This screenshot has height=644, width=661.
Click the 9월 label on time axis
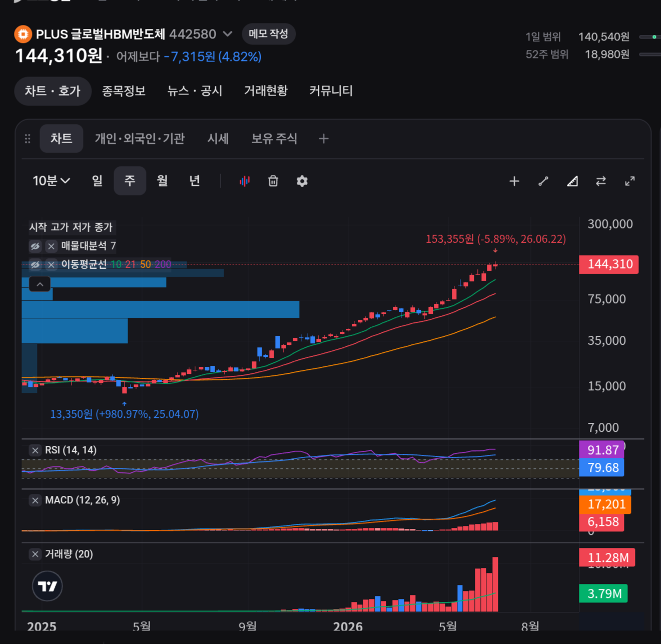click(248, 626)
